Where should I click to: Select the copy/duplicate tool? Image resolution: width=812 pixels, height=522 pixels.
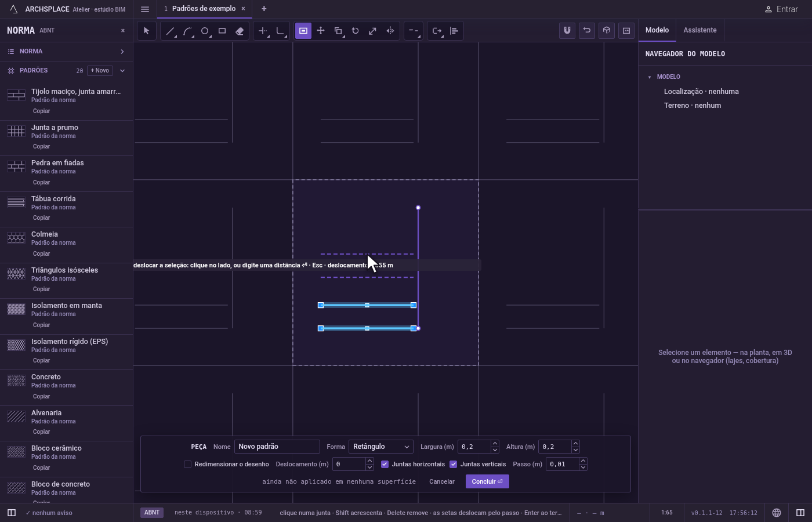[338, 31]
